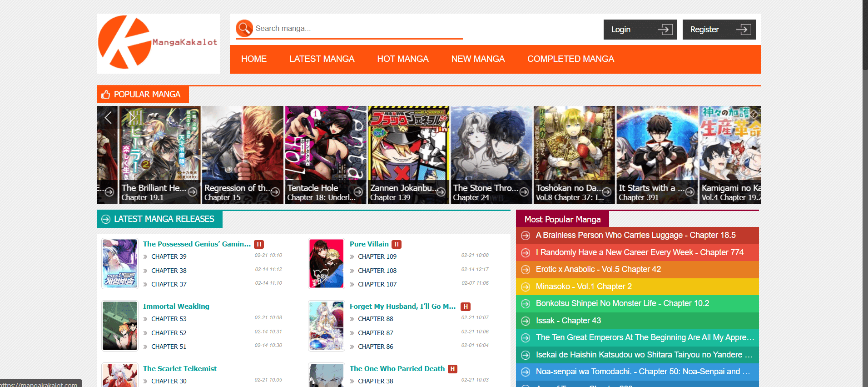Image resolution: width=868 pixels, height=387 pixels.
Task: Click arrow icon on Tentacle Hole card
Action: coord(358,192)
